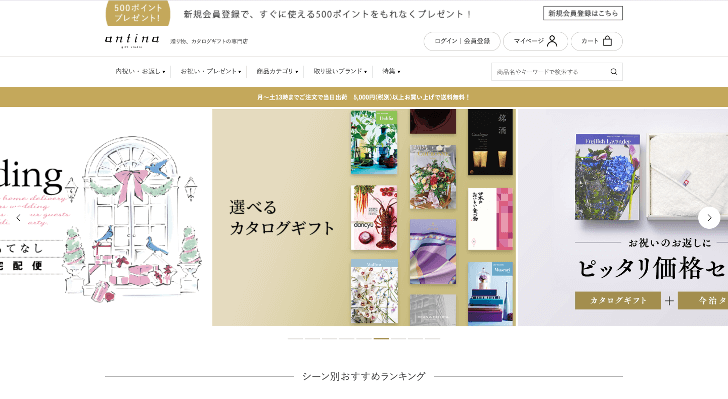The image size is (728, 399).
Task: Select the last carousel indicator dash
Action: pyautogui.click(x=432, y=339)
